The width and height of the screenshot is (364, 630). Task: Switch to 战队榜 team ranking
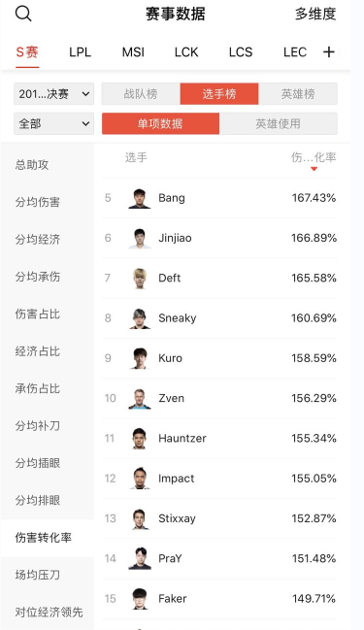(141, 94)
